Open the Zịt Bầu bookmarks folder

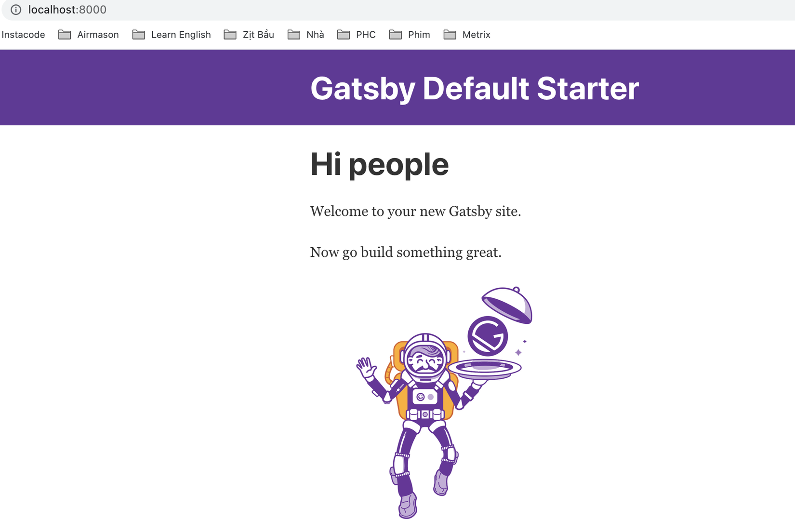[x=249, y=35]
